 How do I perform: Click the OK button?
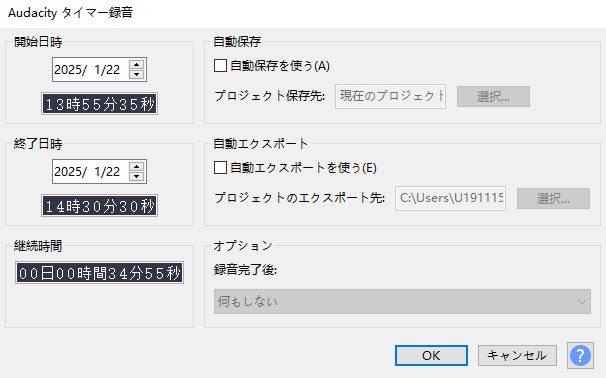tap(431, 356)
